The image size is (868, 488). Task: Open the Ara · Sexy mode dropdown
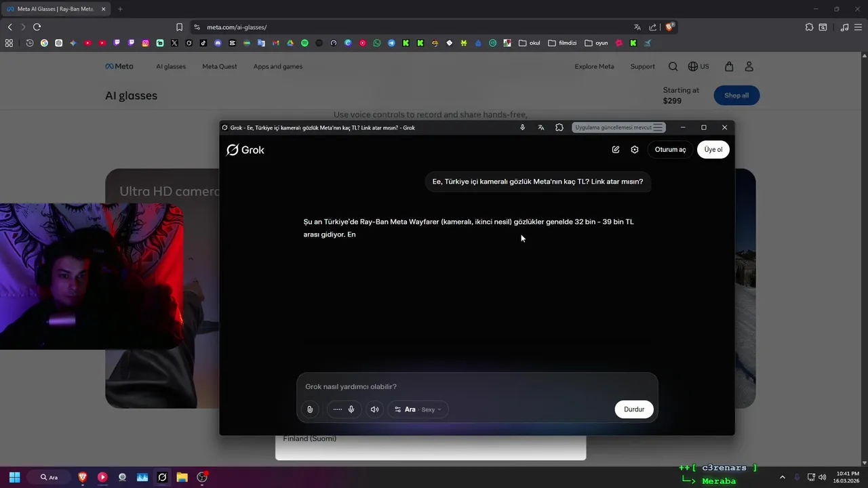tap(418, 409)
